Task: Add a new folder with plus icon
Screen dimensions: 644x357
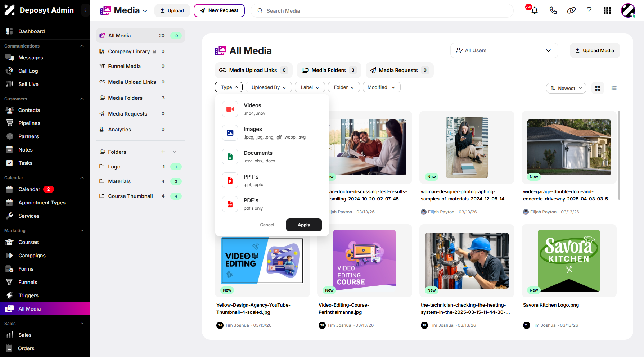Action: [163, 152]
